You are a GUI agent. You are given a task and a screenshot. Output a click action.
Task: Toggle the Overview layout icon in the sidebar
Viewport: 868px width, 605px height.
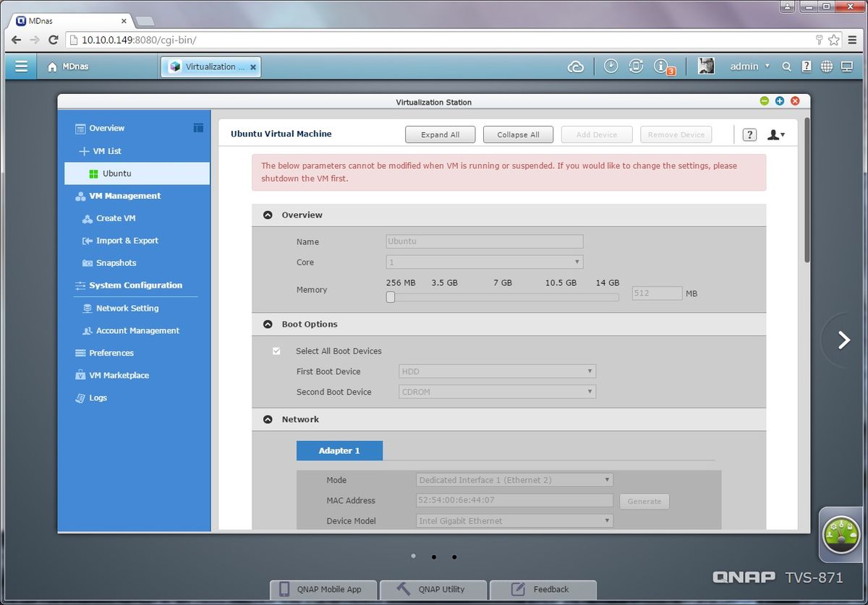(198, 128)
